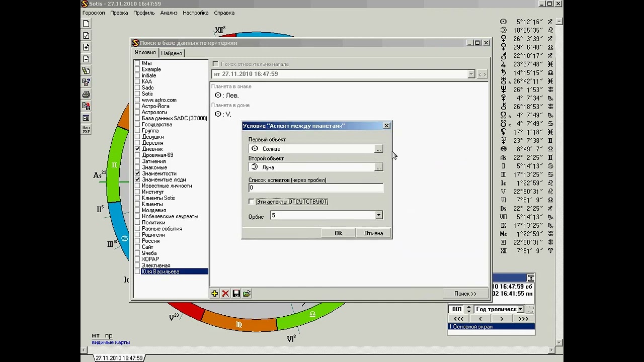Select '1 Основной экран' list entry

tap(491, 327)
